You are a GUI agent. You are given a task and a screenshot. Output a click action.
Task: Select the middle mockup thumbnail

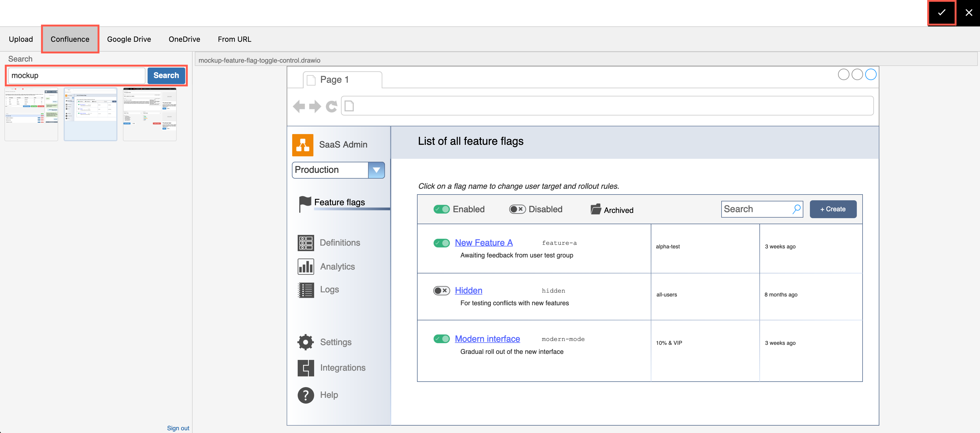click(90, 113)
